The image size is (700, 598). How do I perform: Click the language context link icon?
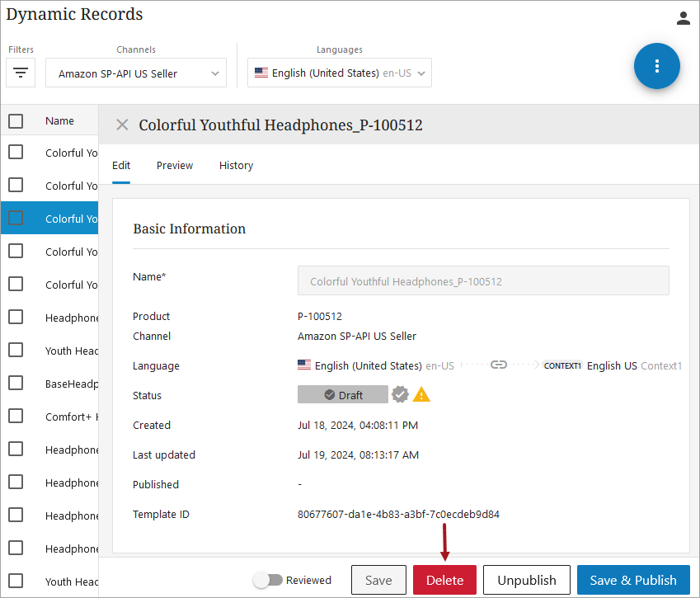[499, 365]
